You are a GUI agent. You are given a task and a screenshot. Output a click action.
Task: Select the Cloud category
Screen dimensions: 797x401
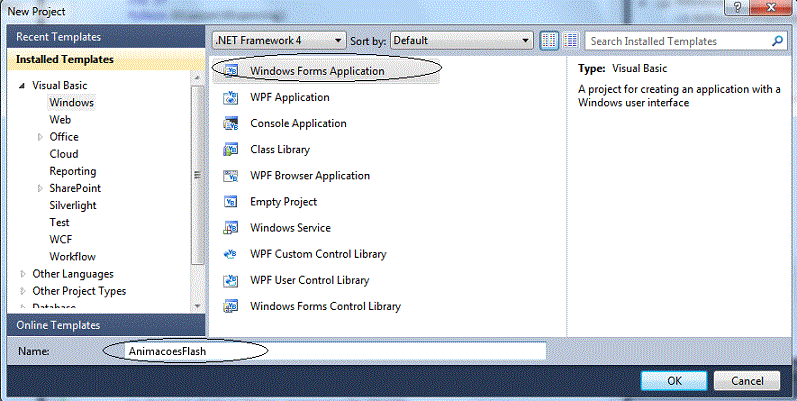coord(64,154)
